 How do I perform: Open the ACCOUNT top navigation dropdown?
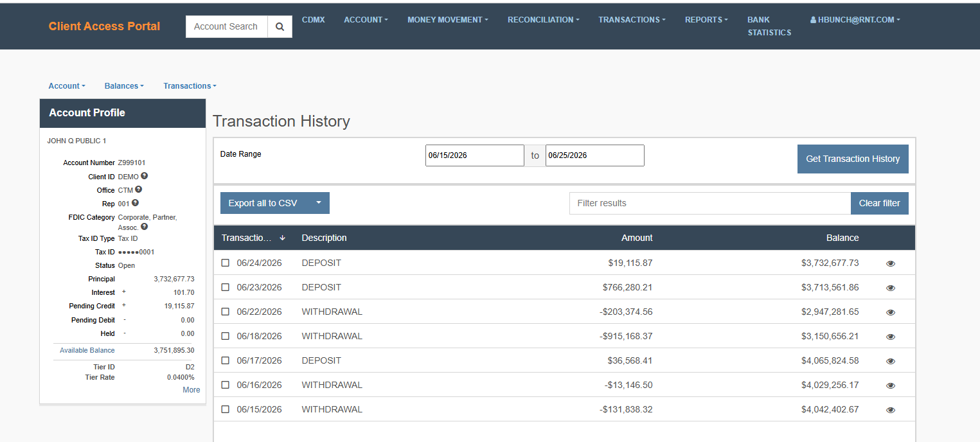click(366, 20)
